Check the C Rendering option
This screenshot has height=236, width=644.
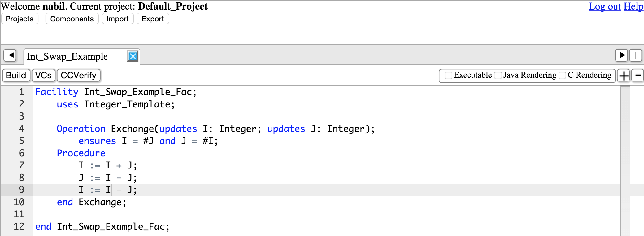click(563, 75)
